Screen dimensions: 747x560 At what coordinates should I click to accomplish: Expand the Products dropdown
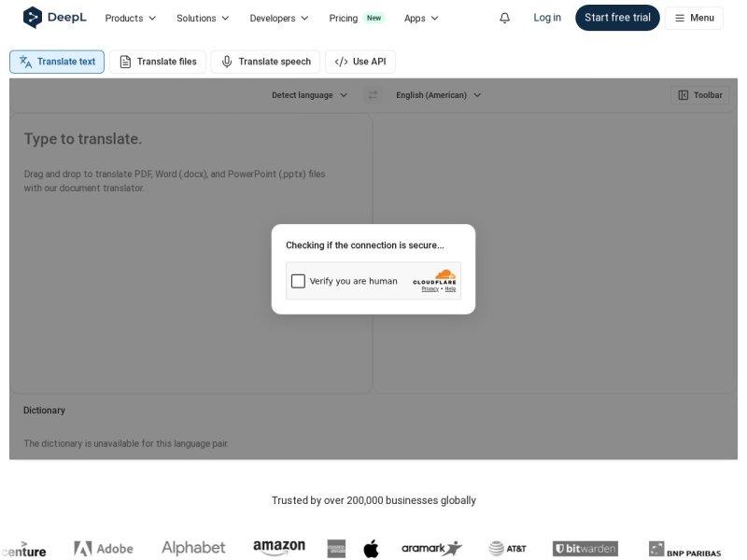[130, 18]
